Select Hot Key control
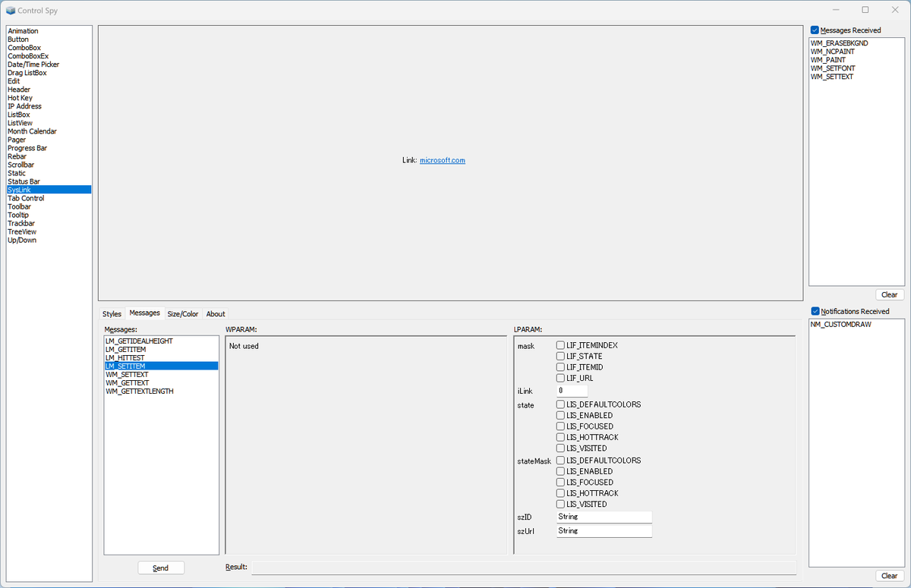The width and height of the screenshot is (911, 588). point(49,98)
